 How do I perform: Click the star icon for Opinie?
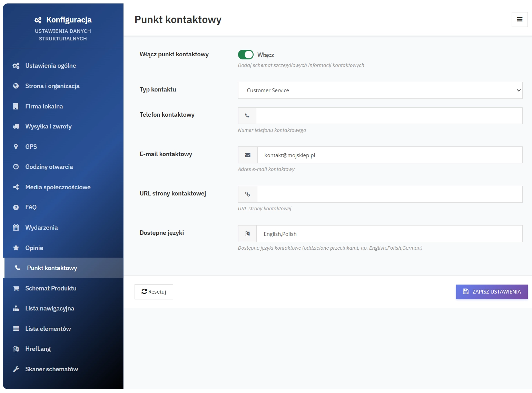[16, 248]
